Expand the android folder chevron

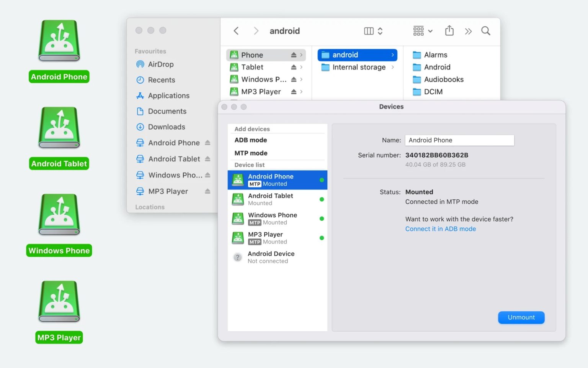[x=392, y=55]
